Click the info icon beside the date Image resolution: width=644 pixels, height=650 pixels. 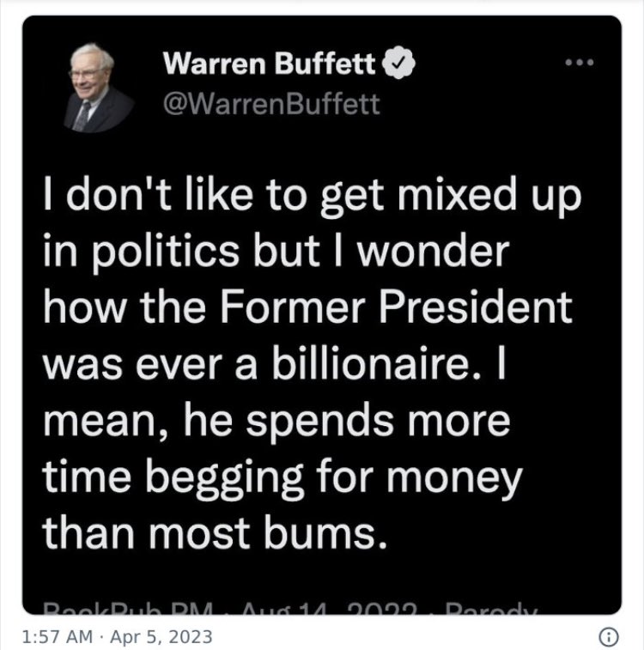coord(609,636)
